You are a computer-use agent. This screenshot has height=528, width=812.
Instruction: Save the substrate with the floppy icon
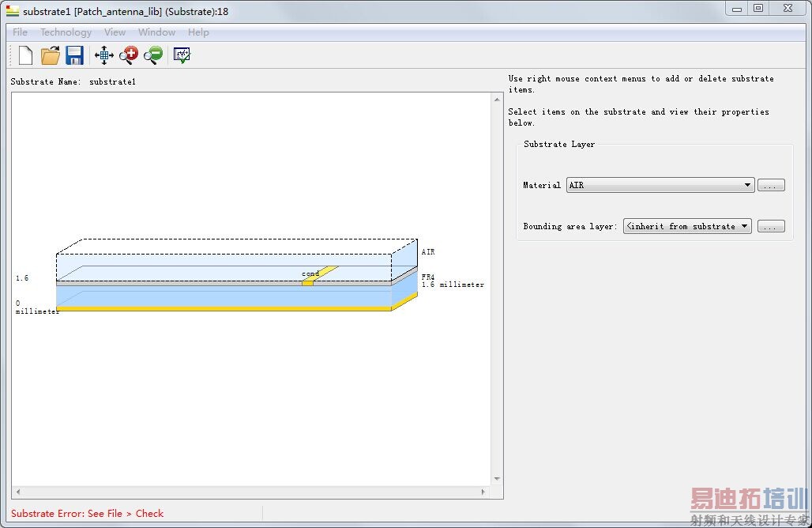coord(74,55)
